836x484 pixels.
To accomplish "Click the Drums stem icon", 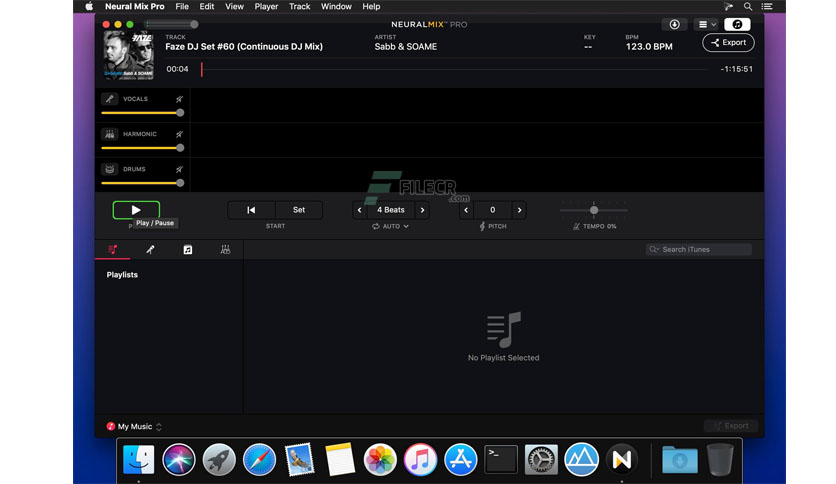I will coord(109,170).
